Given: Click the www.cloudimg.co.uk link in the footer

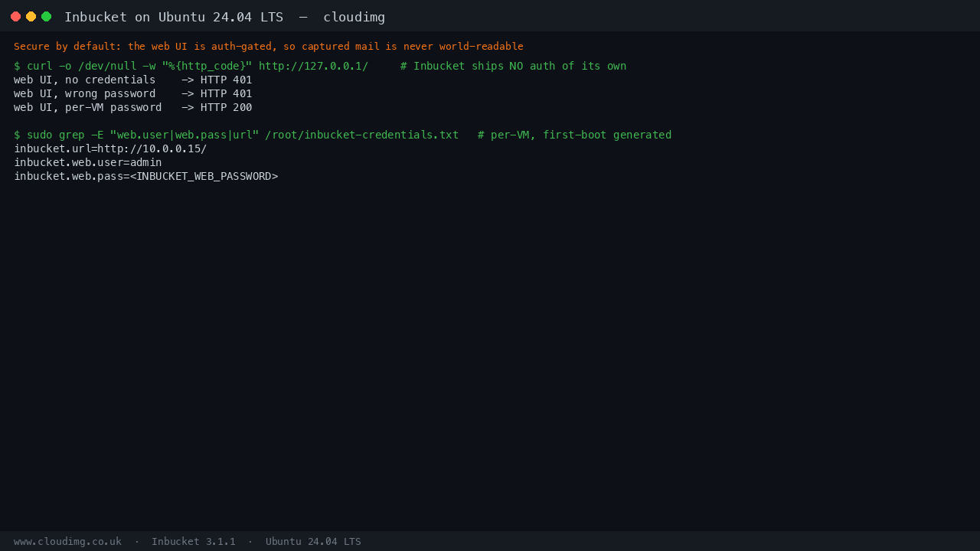Looking at the screenshot, I should click(x=67, y=542).
